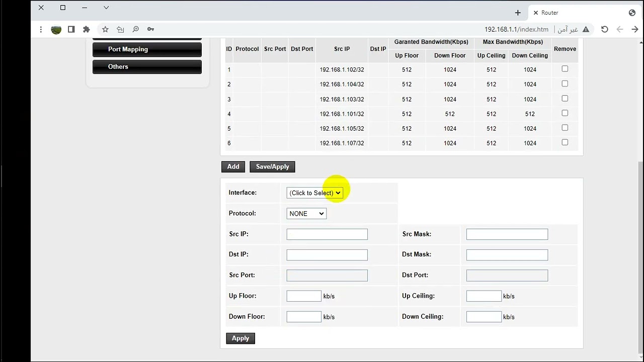
Task: Click the Down Floor value 512 in row 4
Action: point(450,114)
